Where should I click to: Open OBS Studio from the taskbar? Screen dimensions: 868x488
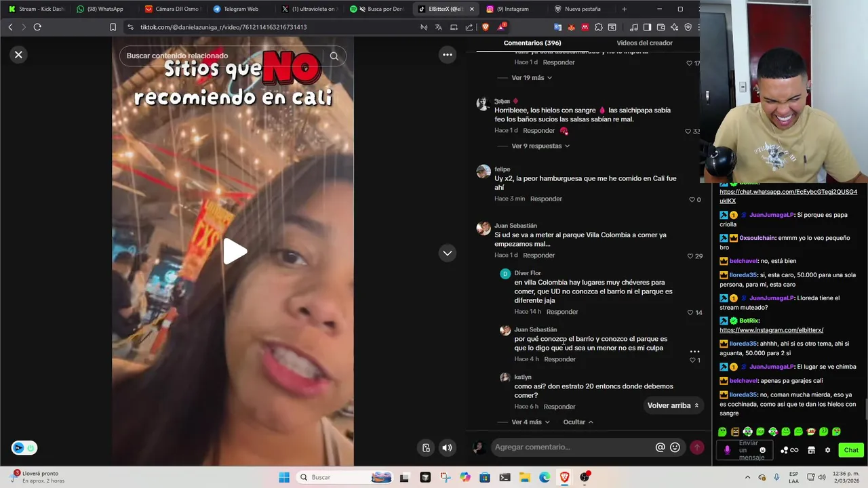(585, 477)
